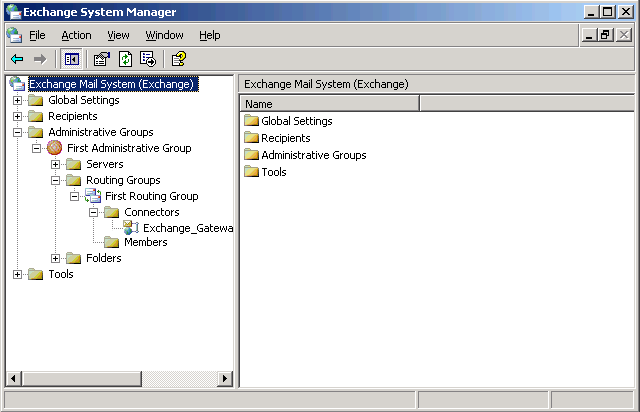This screenshot has width=640, height=412.
Task: Toggle the Show/Hide Console Tree button
Action: 71,59
